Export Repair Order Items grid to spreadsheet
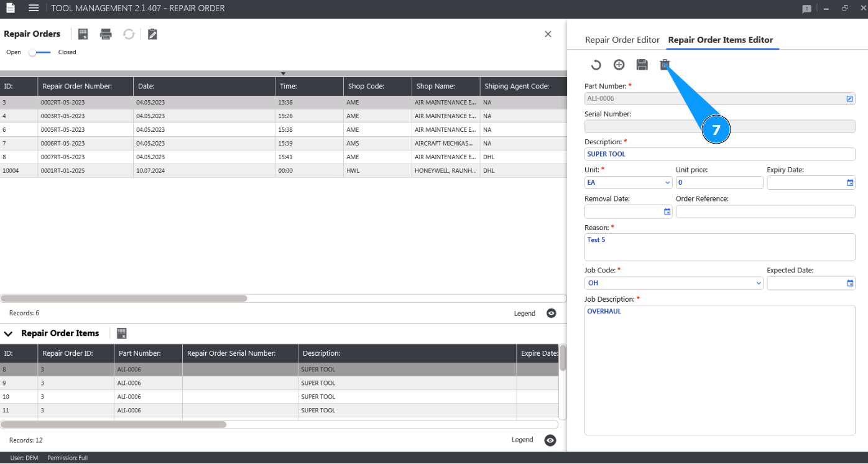 tap(122, 333)
